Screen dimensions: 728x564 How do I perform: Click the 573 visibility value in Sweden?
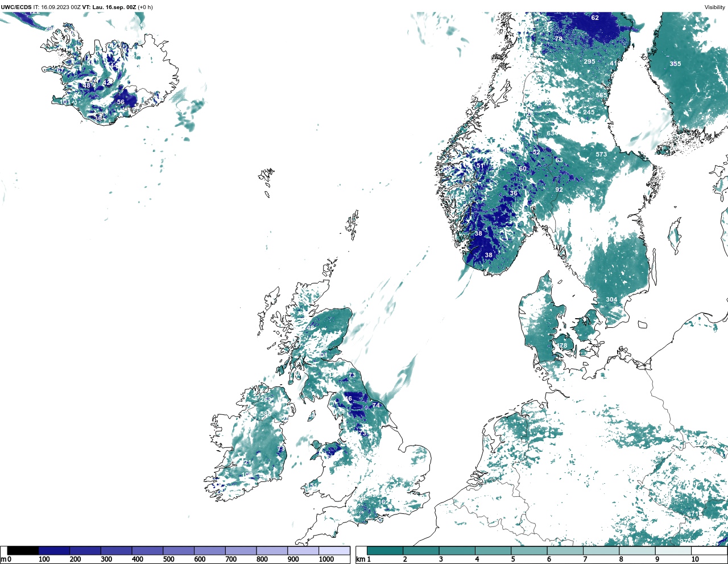click(601, 154)
